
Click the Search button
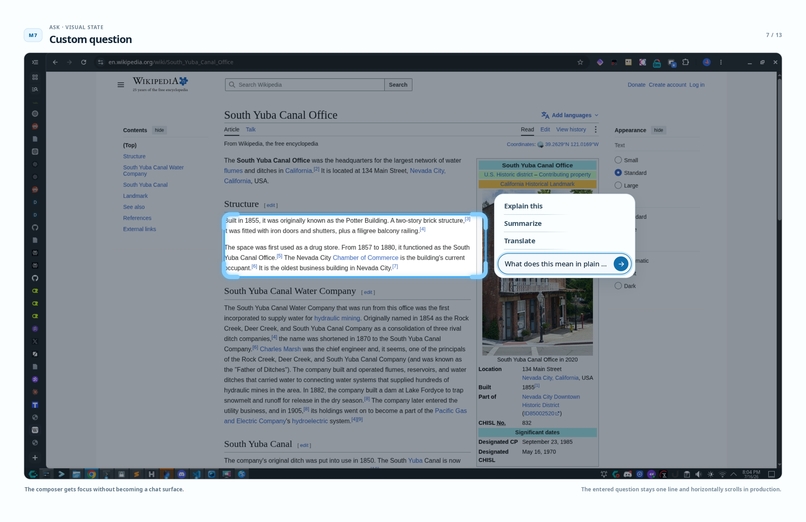pos(398,85)
